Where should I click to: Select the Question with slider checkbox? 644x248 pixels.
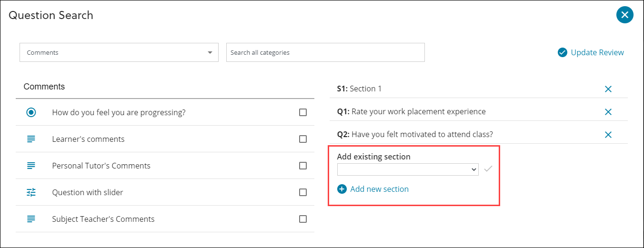(x=303, y=192)
